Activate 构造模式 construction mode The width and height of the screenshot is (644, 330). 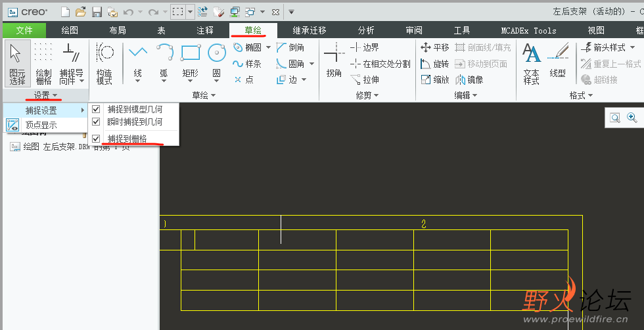tap(104, 63)
